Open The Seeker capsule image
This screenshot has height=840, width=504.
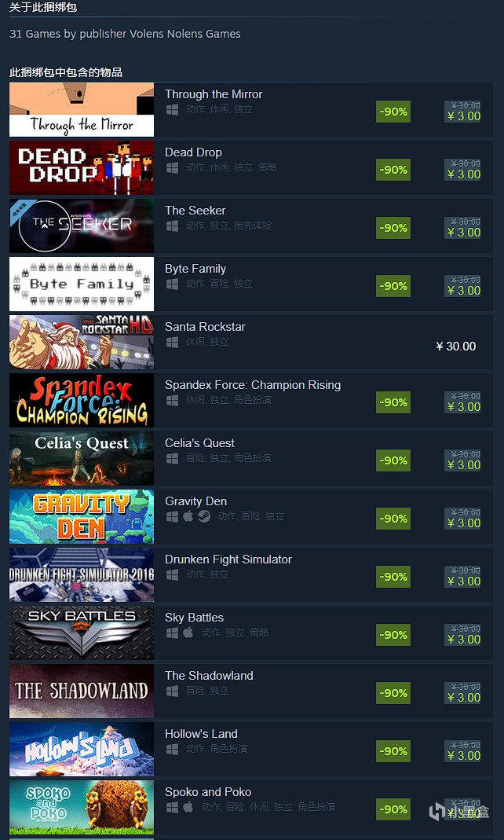(82, 226)
